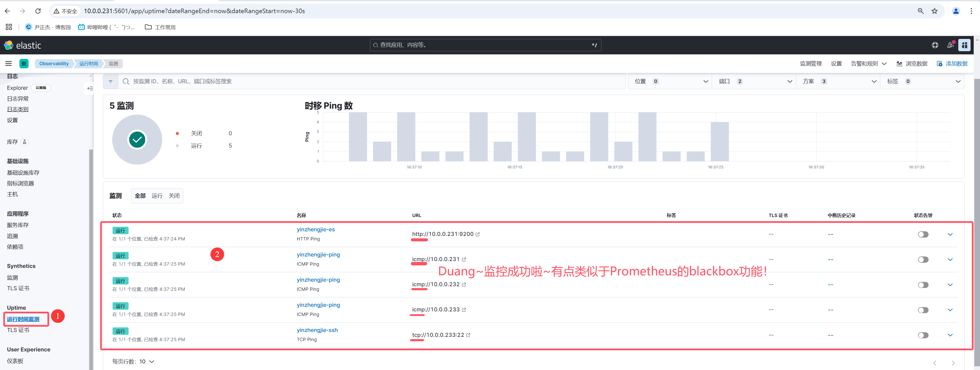
Task: Open the external link icon for icmp://10.0.0.231
Action: pyautogui.click(x=464, y=260)
